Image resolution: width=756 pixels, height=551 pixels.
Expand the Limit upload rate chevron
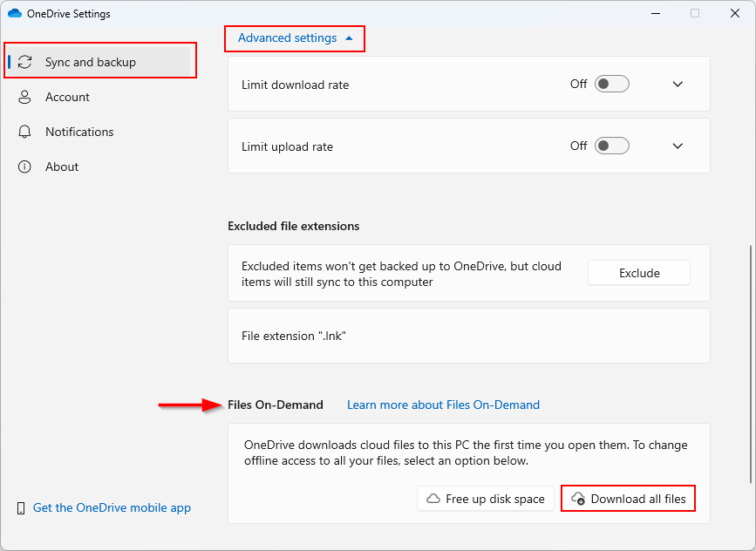pyautogui.click(x=678, y=146)
